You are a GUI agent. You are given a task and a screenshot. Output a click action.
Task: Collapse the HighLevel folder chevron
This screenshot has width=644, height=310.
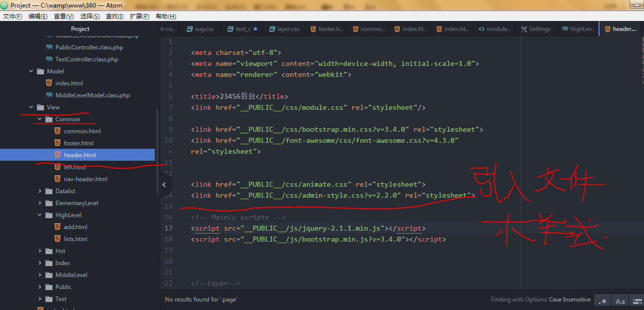(39, 215)
